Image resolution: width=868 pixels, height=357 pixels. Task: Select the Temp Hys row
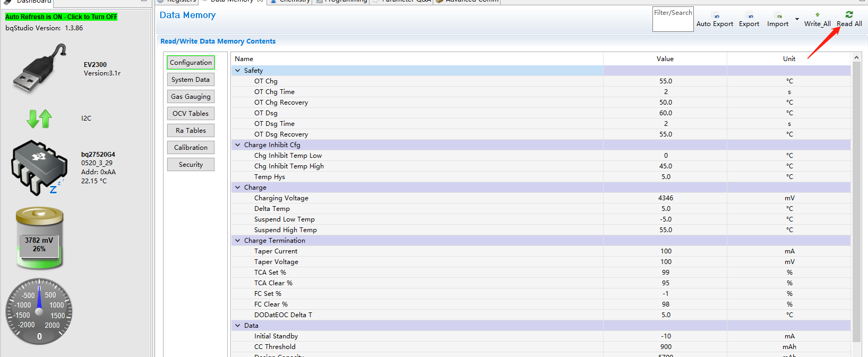click(x=541, y=177)
